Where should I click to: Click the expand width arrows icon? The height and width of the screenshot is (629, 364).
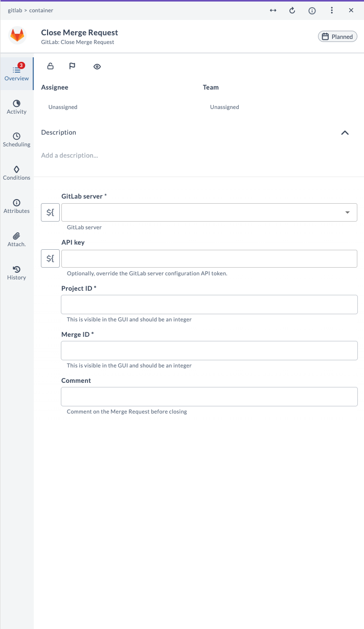tap(273, 10)
